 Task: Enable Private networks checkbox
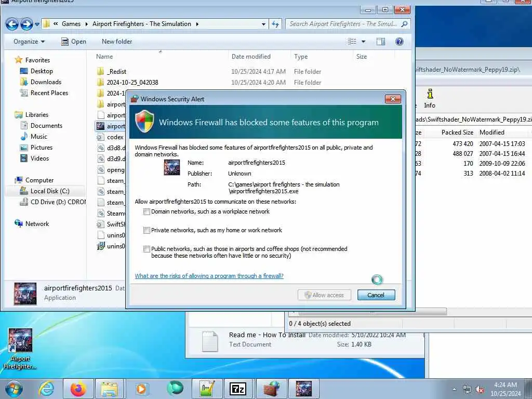click(x=147, y=230)
